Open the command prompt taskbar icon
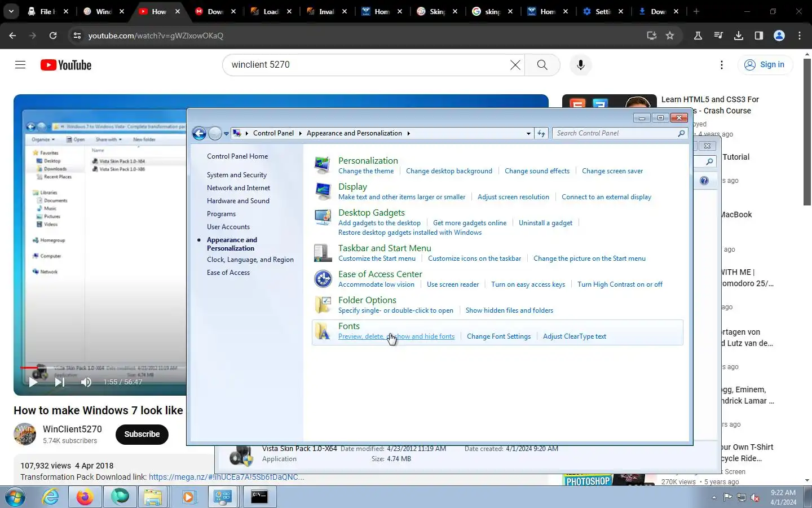812x508 pixels. coord(259,497)
